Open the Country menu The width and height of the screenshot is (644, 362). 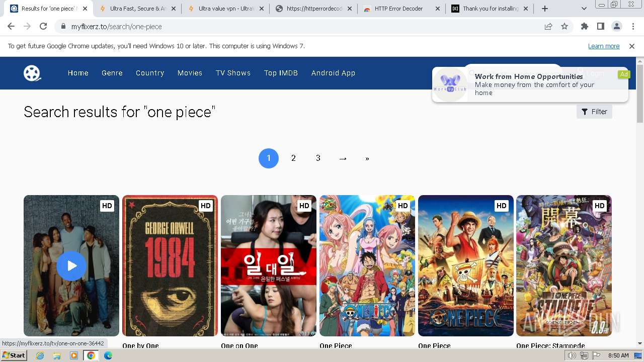point(150,73)
